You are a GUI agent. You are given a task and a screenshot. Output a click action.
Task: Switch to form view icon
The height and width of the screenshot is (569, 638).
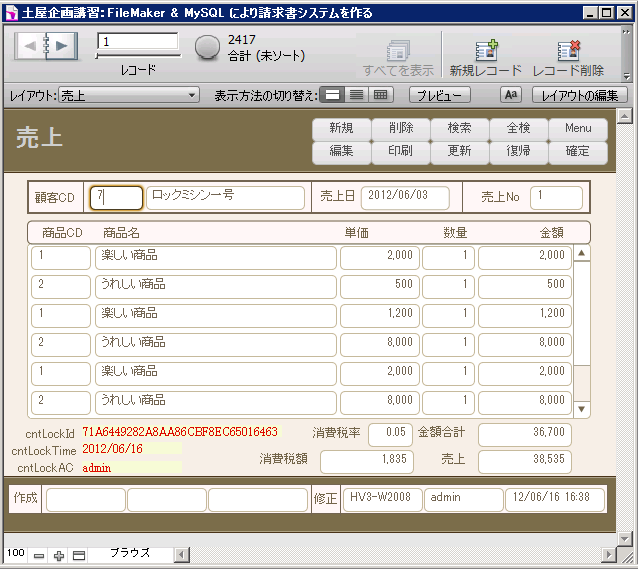click(332, 95)
